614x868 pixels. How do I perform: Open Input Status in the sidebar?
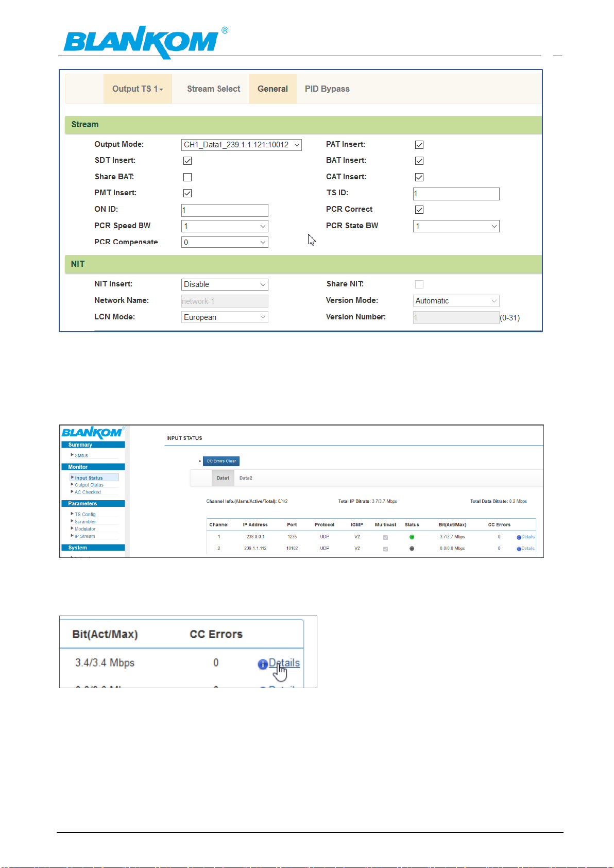[94, 478]
